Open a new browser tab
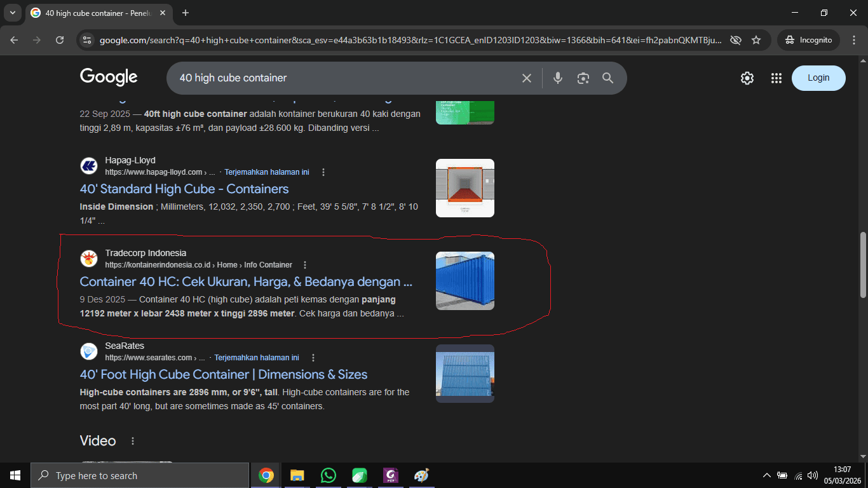 [186, 13]
